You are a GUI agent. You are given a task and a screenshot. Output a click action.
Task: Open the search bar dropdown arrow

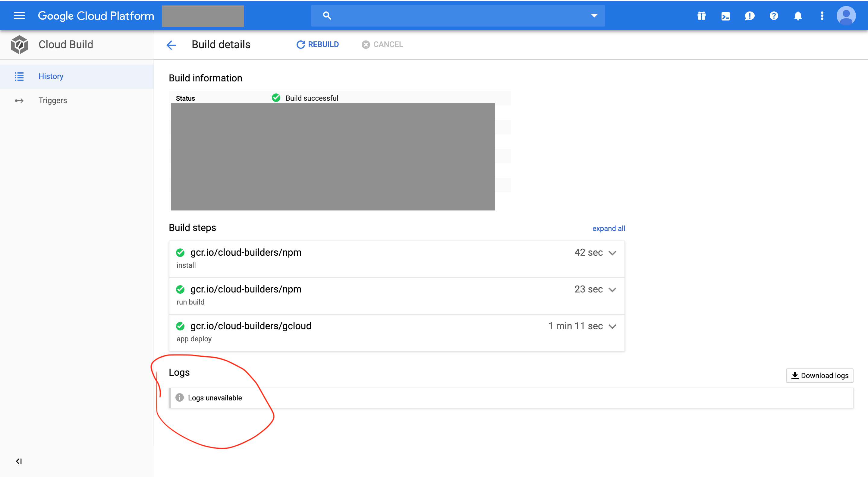[x=594, y=15]
